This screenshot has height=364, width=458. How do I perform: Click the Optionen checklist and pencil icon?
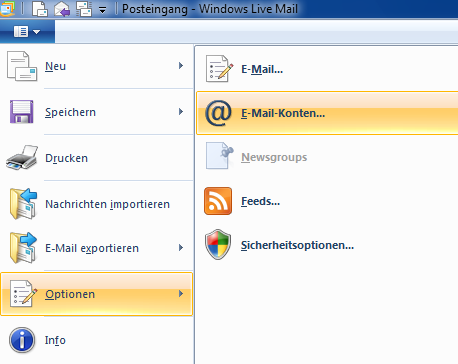pyautogui.click(x=23, y=294)
